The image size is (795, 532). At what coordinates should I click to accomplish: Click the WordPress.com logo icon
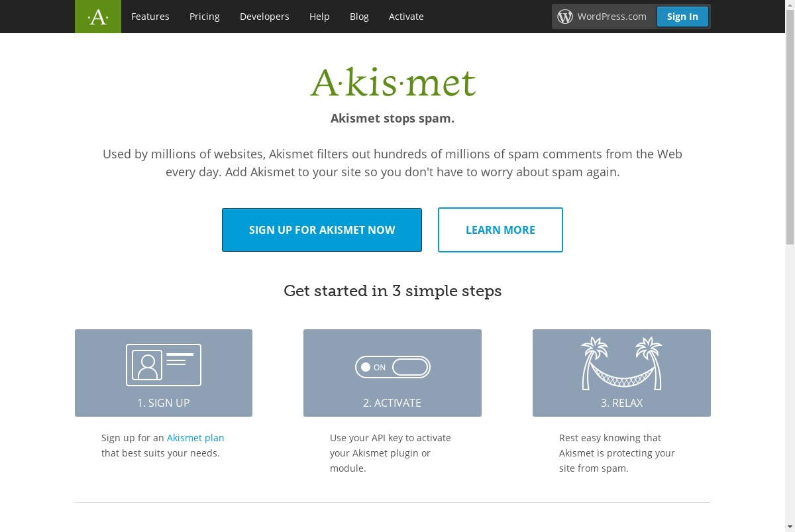565,17
